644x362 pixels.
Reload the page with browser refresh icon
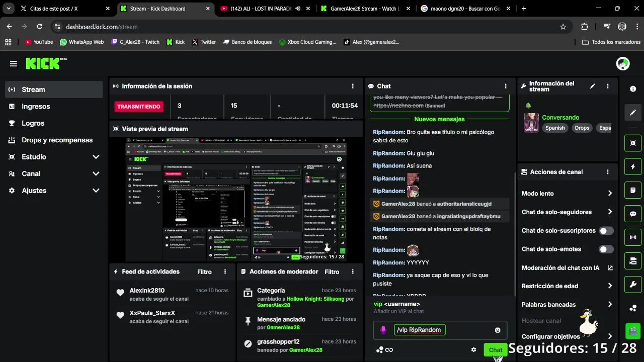coord(40,27)
